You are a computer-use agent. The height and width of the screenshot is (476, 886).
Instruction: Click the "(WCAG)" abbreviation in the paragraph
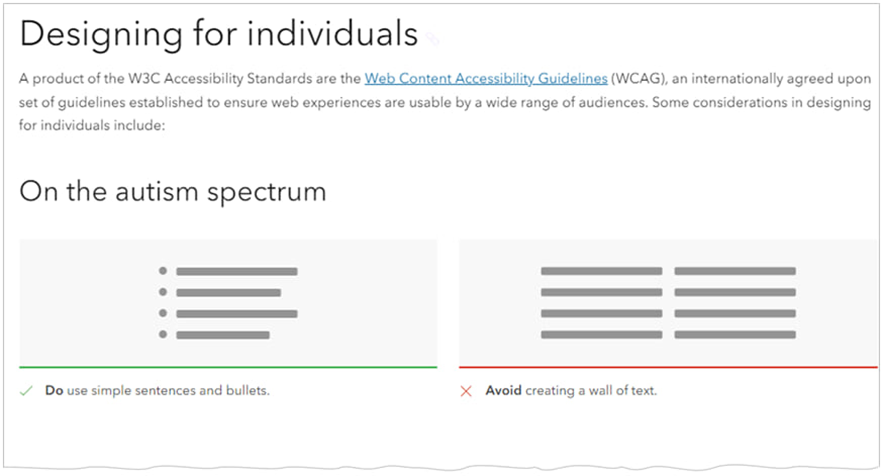pyautogui.click(x=638, y=77)
